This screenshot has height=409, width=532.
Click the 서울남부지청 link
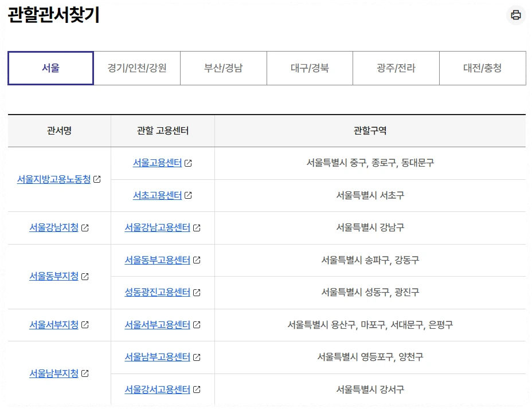point(54,373)
